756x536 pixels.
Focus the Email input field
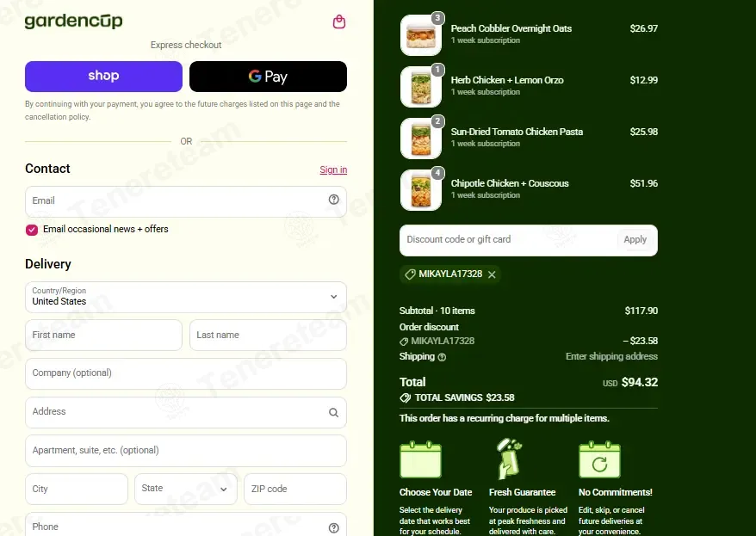(x=186, y=201)
